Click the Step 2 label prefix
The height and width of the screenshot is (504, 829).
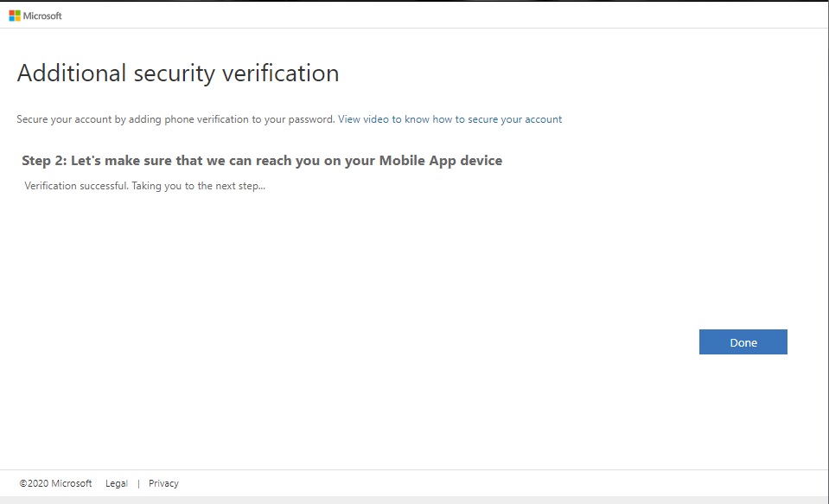(44, 161)
